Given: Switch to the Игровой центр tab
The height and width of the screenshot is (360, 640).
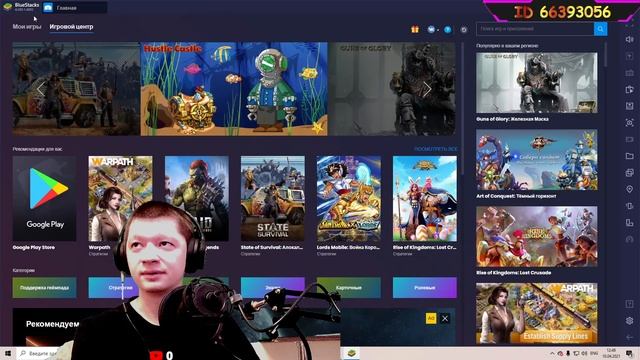Looking at the screenshot, I should point(71,27).
